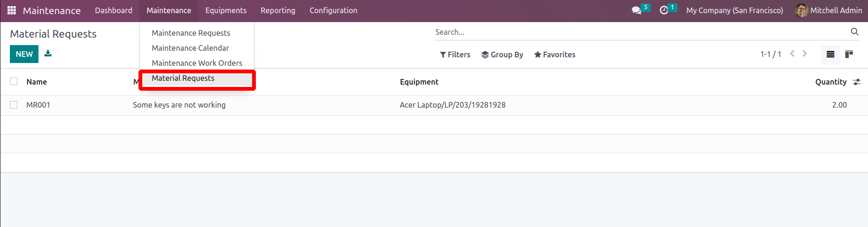This screenshot has height=227, width=868.
Task: Expand the Group By dropdown
Action: pos(502,55)
